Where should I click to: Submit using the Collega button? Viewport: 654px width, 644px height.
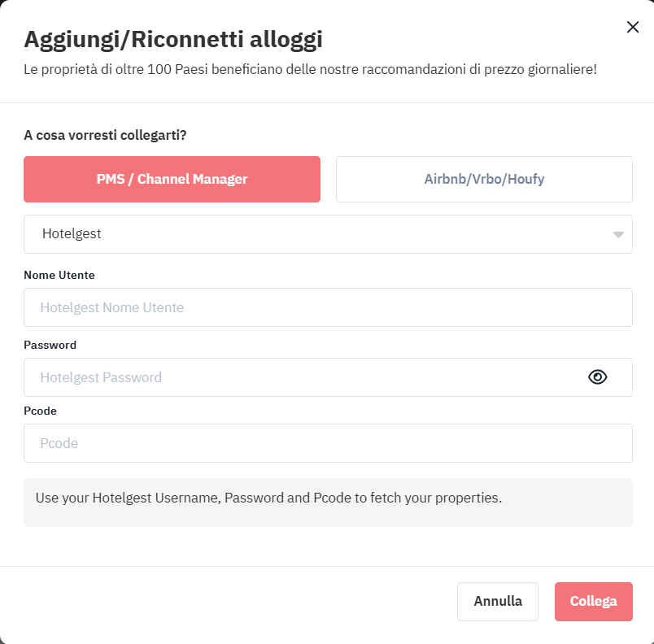[x=594, y=602]
